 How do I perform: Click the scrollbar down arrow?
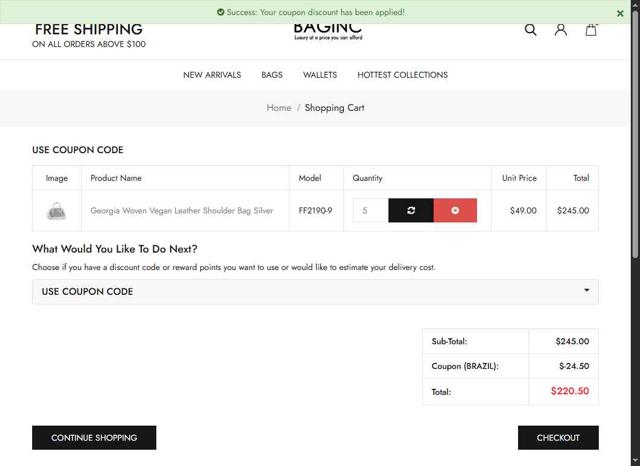[x=635, y=461]
